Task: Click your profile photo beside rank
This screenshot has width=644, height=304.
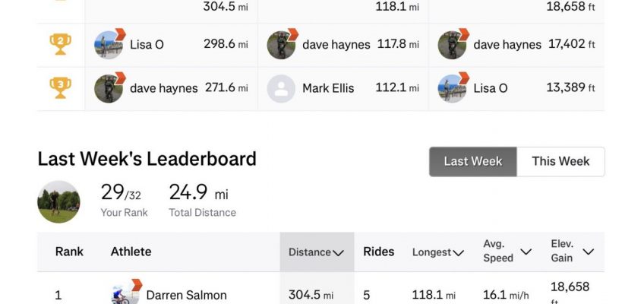Action: point(58,201)
